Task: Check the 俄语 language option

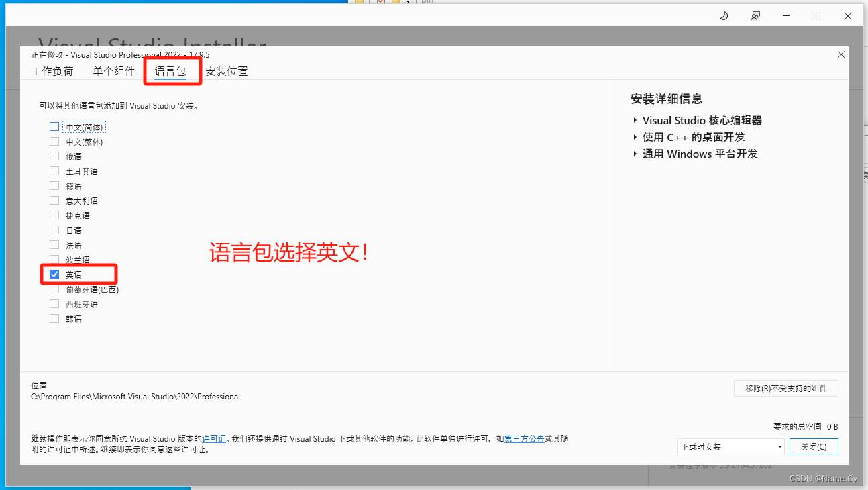Action: click(54, 156)
